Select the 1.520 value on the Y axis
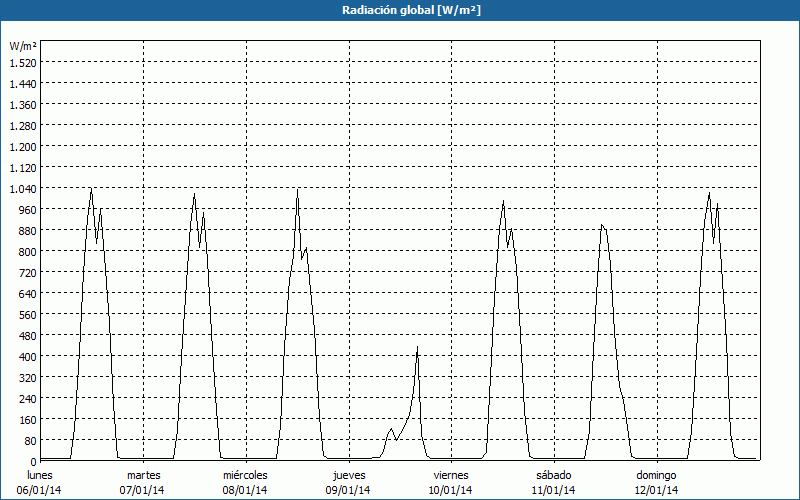The image size is (800, 500). (x=23, y=62)
